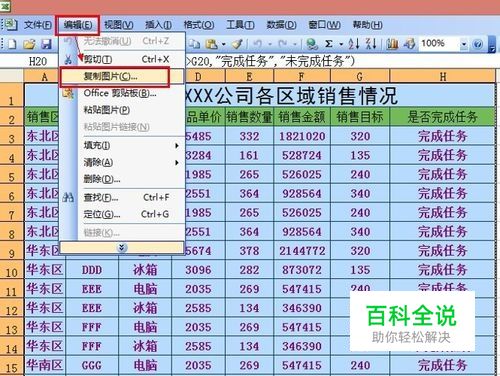Screen dimensions: 500x376
Task: Click the 销售金额 header cell
Action: point(302,117)
